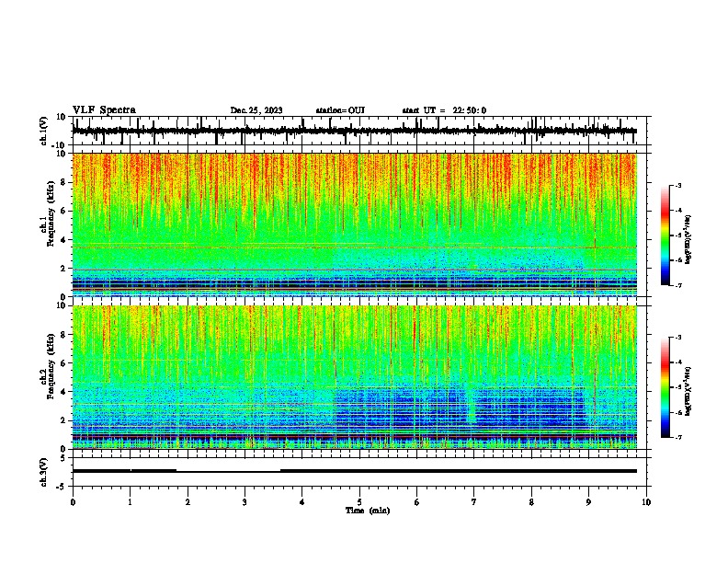Click inside the ch.1 frequency spectrogram

355,224
